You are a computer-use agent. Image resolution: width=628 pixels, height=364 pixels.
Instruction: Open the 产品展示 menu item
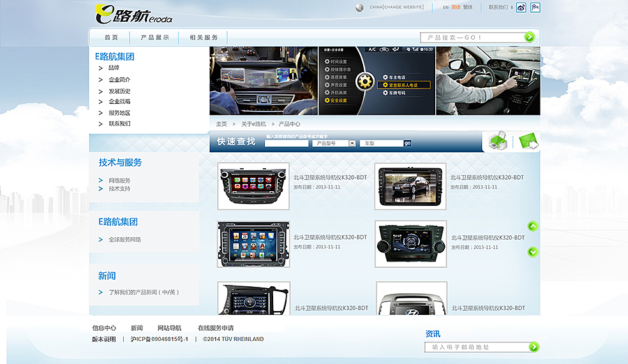click(x=154, y=38)
